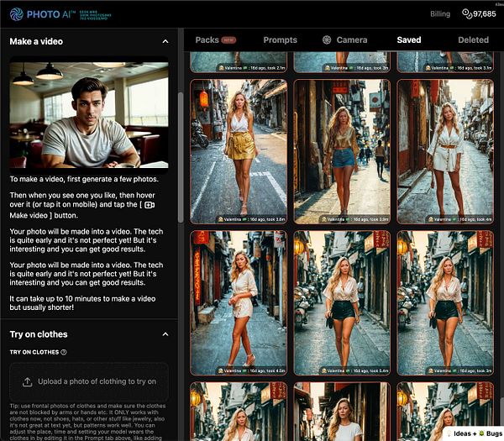Image resolution: width=504 pixels, height=441 pixels.
Task: Open black shorts photo that took 5.4m
Action: point(342,302)
